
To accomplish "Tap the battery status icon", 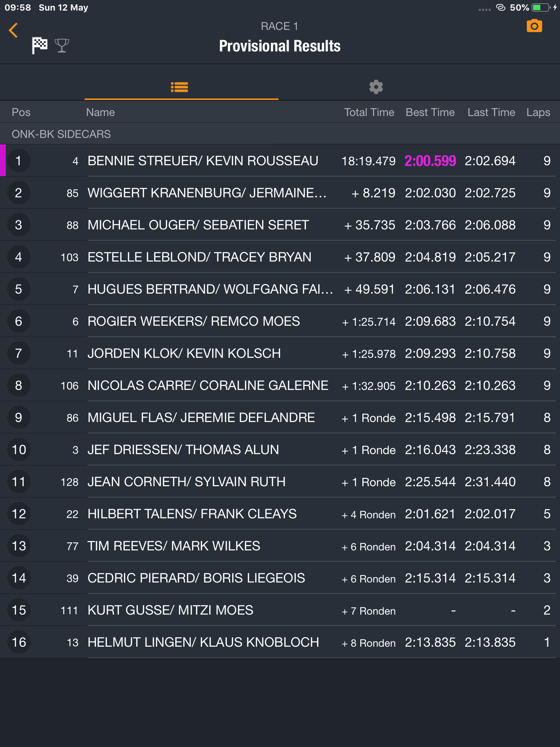I will [541, 8].
